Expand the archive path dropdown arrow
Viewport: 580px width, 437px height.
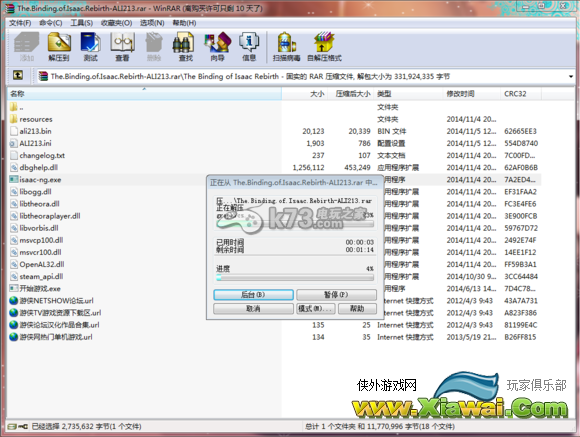click(x=571, y=77)
